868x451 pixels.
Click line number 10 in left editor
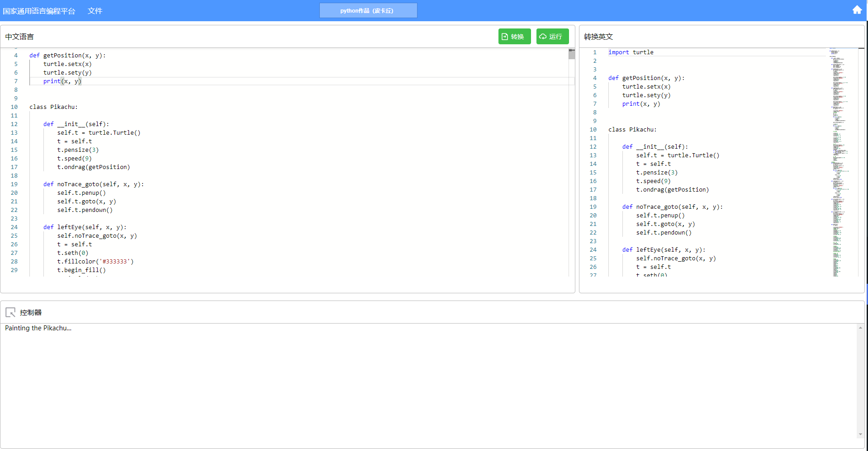[14, 107]
